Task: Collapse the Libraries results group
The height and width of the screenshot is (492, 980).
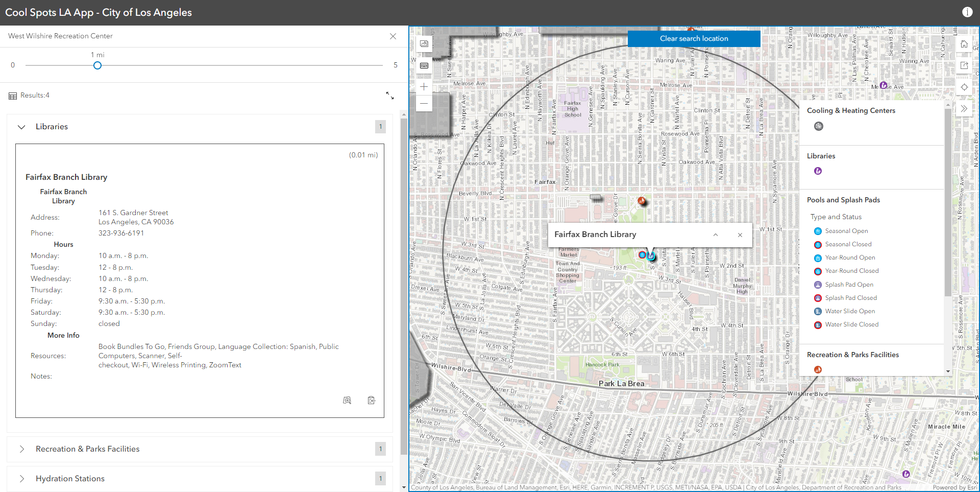Action: pyautogui.click(x=21, y=127)
